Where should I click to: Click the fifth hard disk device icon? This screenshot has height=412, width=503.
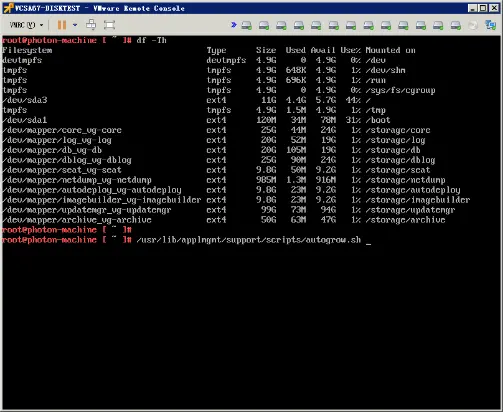(316, 25)
